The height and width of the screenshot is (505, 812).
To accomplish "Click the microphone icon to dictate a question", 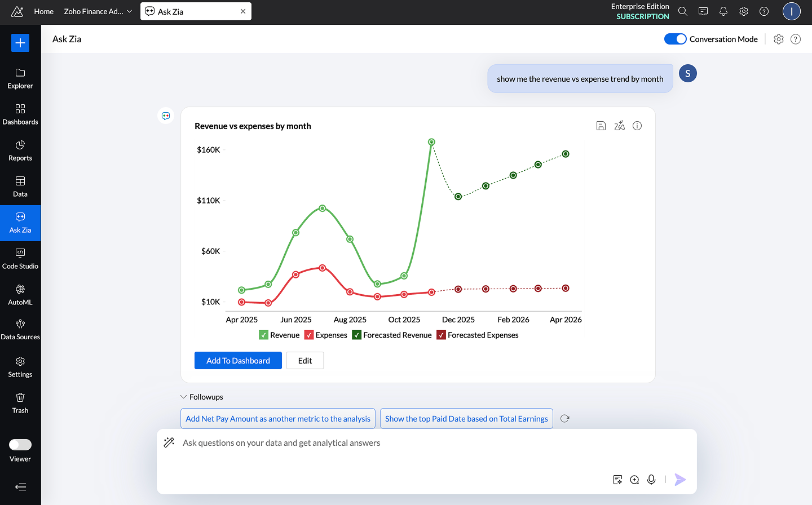I will [x=651, y=479].
